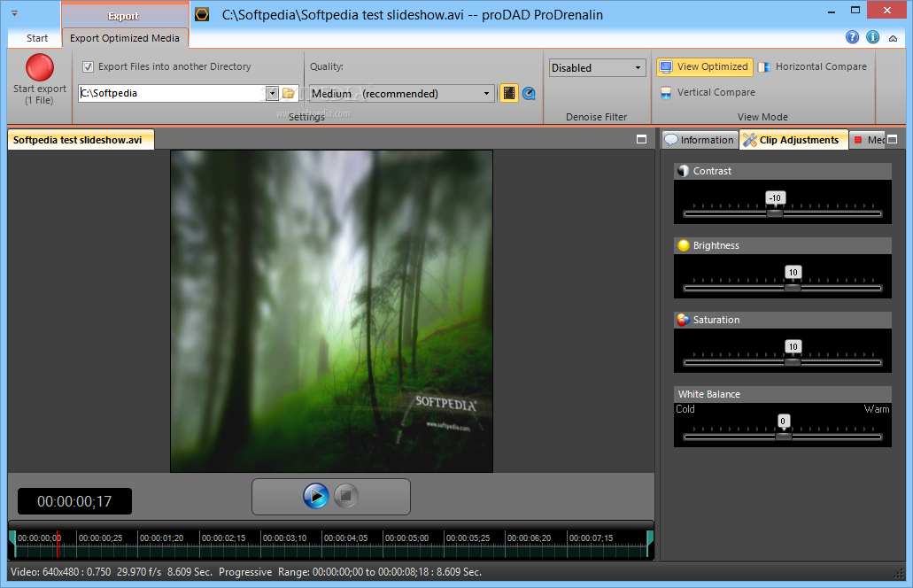Stop the video playback

(x=346, y=496)
